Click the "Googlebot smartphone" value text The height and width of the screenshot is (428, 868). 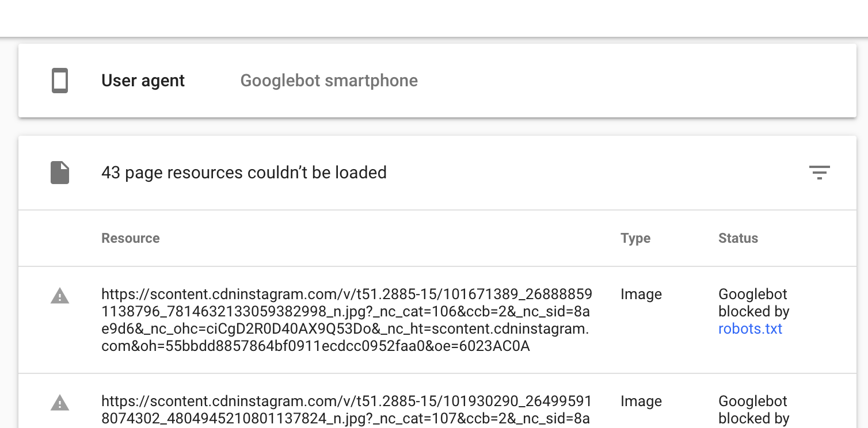click(329, 81)
